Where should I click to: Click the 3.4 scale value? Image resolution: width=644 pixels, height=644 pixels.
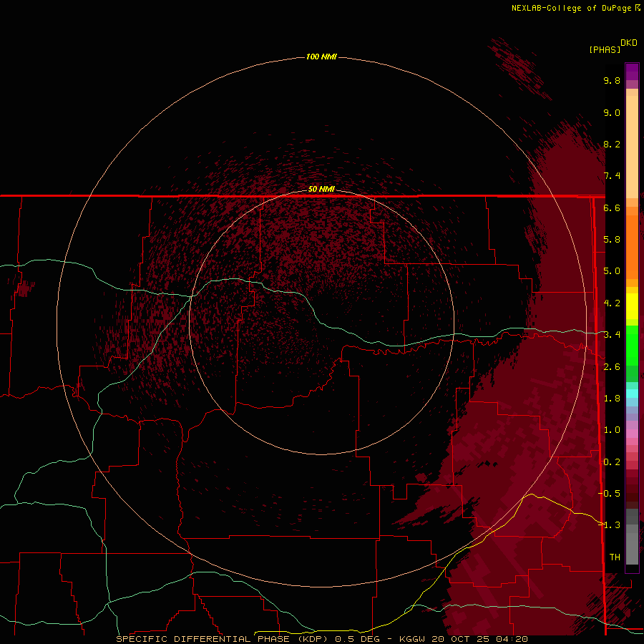612,335
